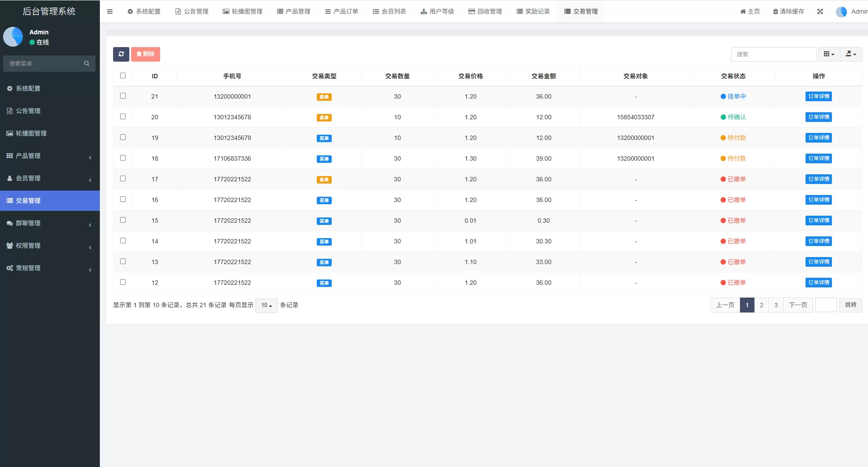This screenshot has width=868, height=467.
Task: Switch to the 会员列表 section
Action: tap(389, 11)
